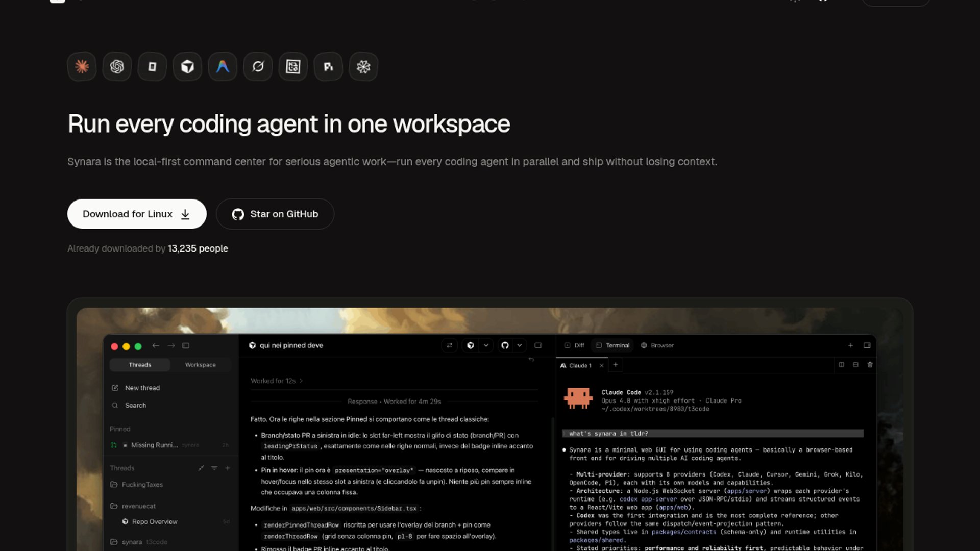Click the Cursor cube agent icon in hero row
Image resolution: width=980 pixels, height=551 pixels.
[187, 66]
